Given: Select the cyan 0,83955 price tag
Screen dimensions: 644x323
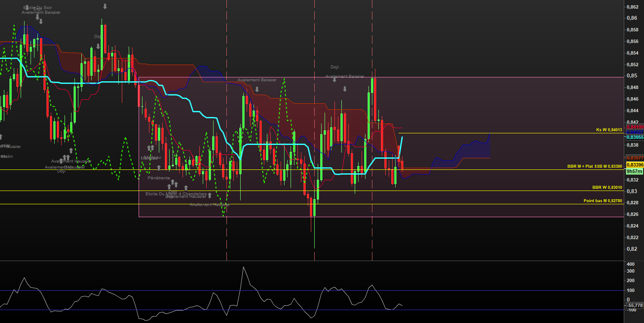Looking at the screenshot, I should point(635,137).
